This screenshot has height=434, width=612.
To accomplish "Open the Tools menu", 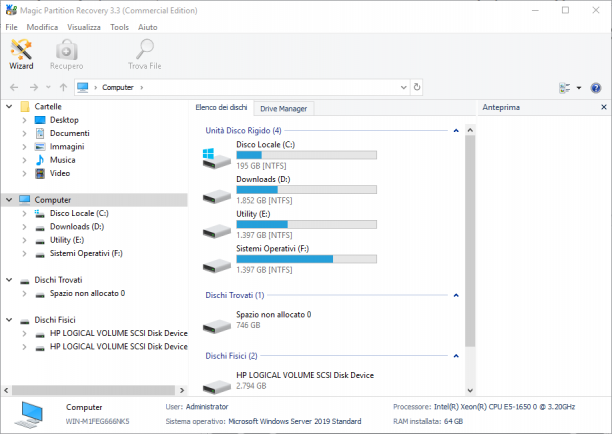I will pyautogui.click(x=119, y=27).
